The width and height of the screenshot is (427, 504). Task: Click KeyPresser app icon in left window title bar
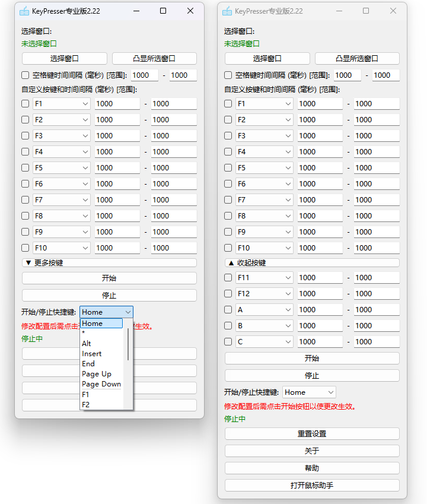pos(24,11)
